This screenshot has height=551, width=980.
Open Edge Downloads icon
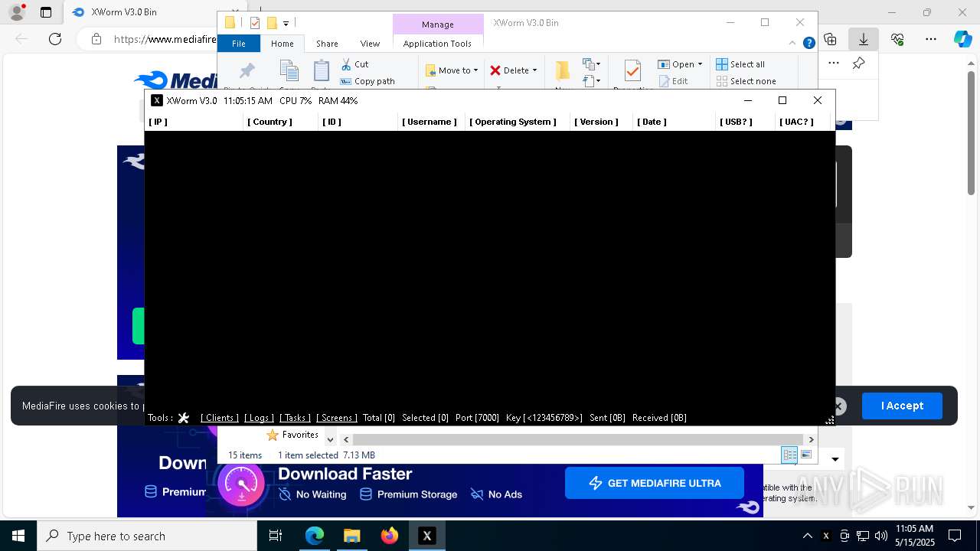(x=864, y=39)
